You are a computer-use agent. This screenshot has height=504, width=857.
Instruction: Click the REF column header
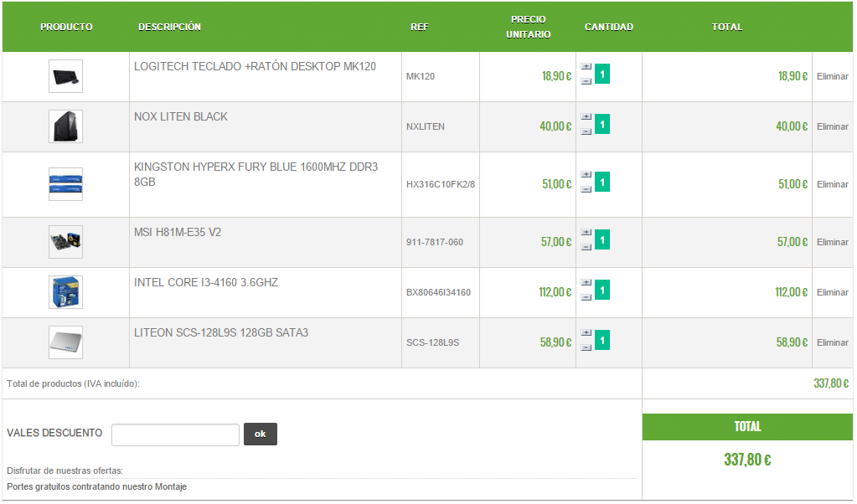tap(419, 27)
